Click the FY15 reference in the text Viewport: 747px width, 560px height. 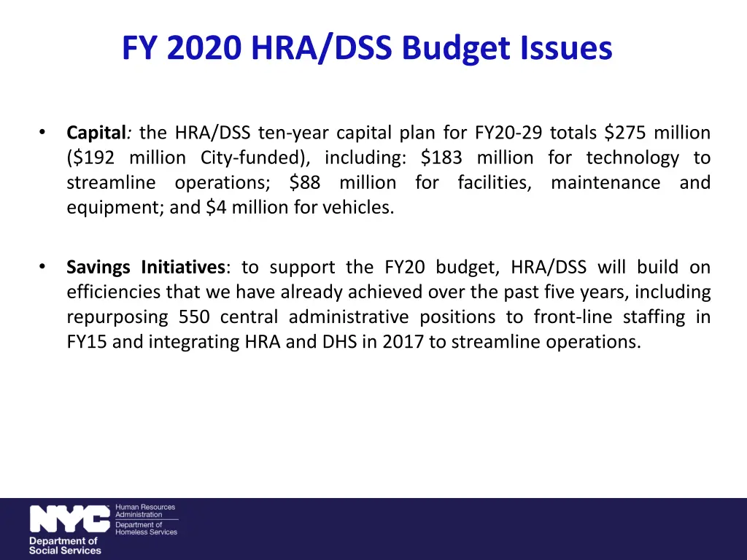point(88,341)
